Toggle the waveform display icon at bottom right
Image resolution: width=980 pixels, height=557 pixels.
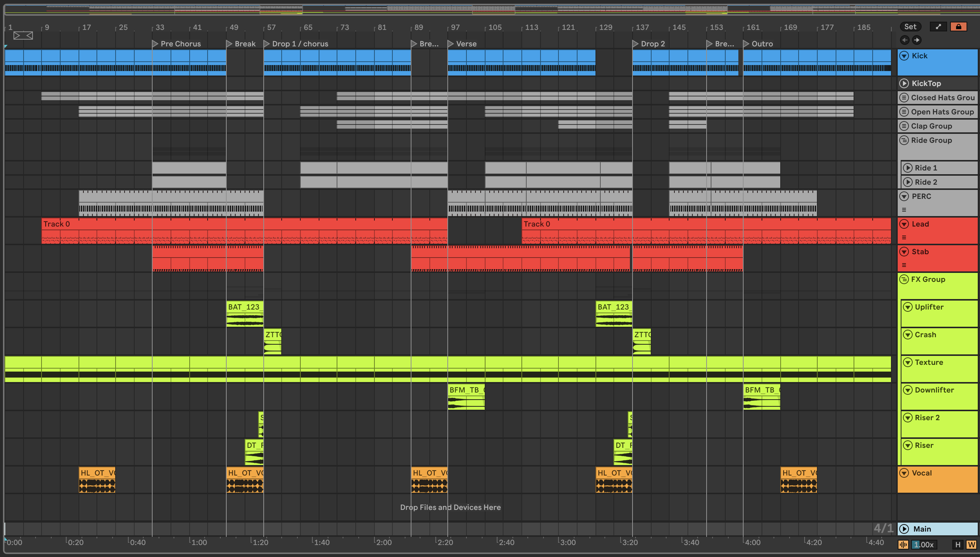903,544
